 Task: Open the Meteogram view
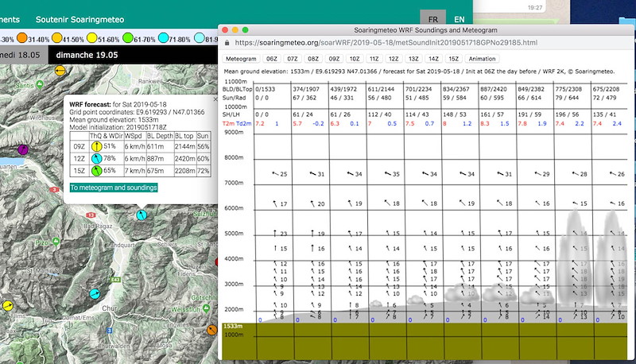pyautogui.click(x=241, y=59)
